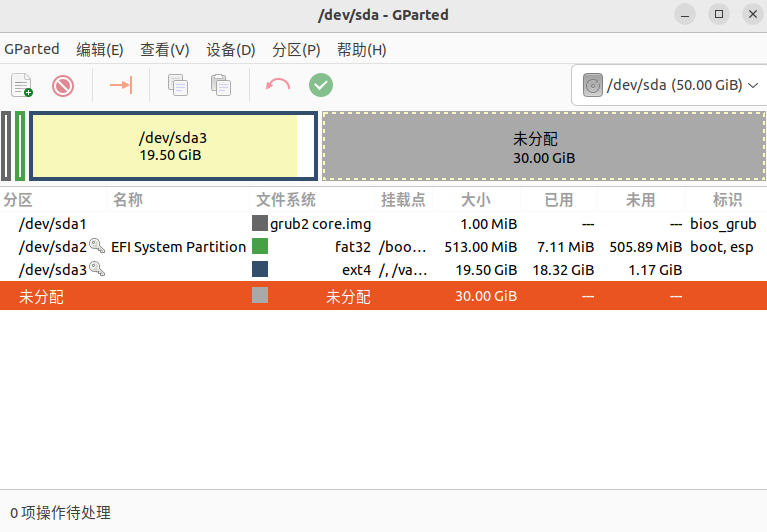This screenshot has width=767, height=532.
Task: Select the /dev/sda2 partition row
Action: [x=384, y=246]
